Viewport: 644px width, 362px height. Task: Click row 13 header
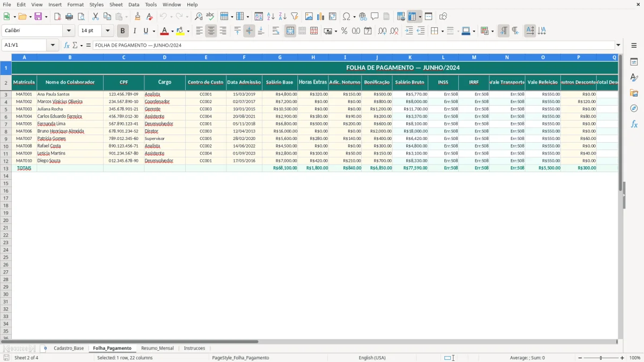tap(5, 168)
